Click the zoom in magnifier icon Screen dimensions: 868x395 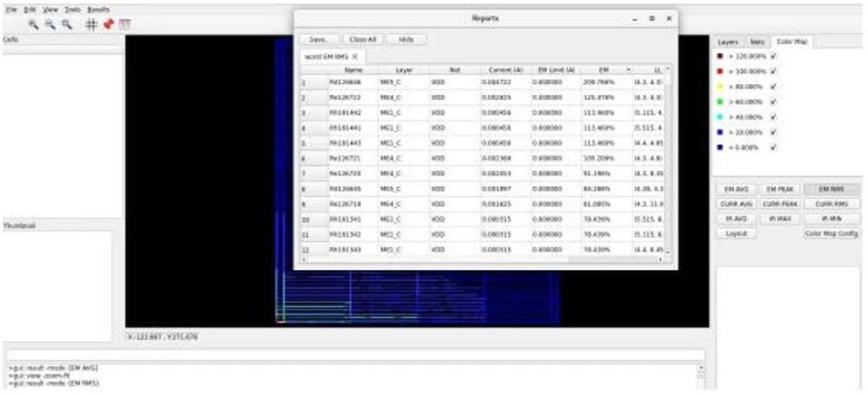click(x=33, y=24)
